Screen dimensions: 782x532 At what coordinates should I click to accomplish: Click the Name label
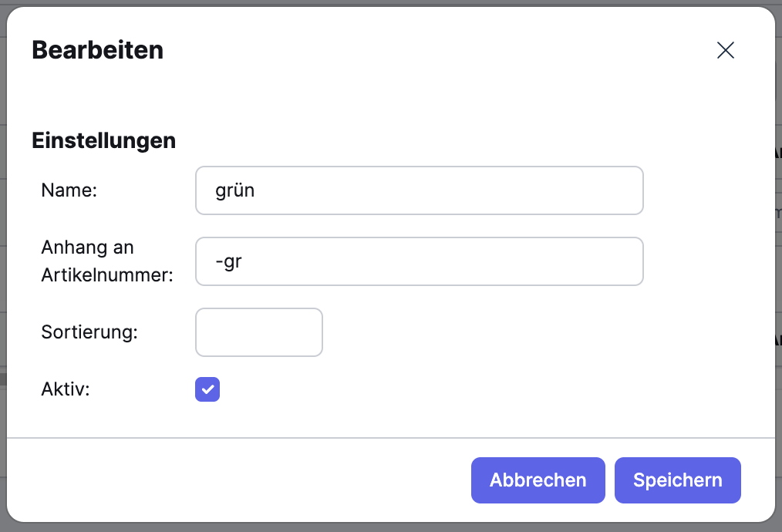pyautogui.click(x=69, y=190)
